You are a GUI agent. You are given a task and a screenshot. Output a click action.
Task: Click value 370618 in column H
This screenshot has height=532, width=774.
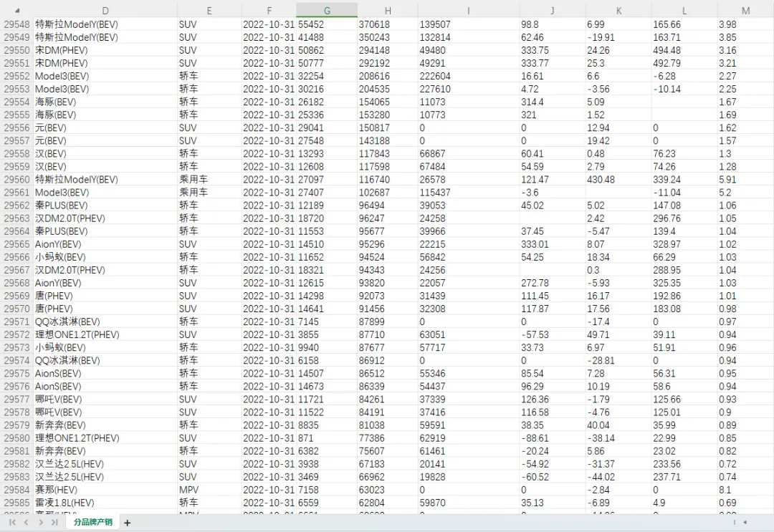click(374, 24)
